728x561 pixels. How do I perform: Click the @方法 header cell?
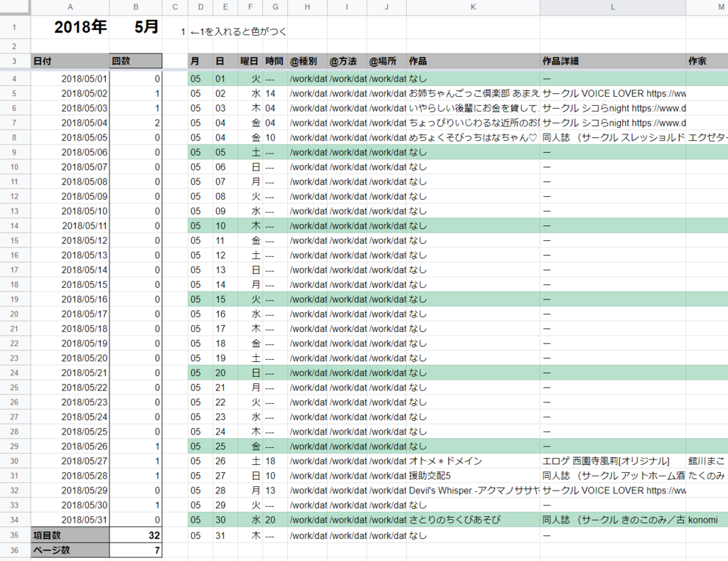(x=347, y=61)
